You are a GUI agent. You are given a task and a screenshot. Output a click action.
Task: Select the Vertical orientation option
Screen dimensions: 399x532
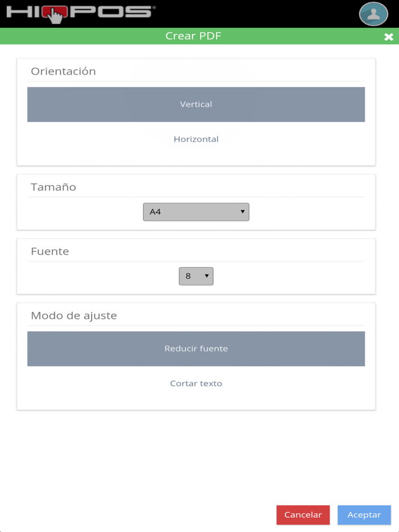[x=196, y=104]
